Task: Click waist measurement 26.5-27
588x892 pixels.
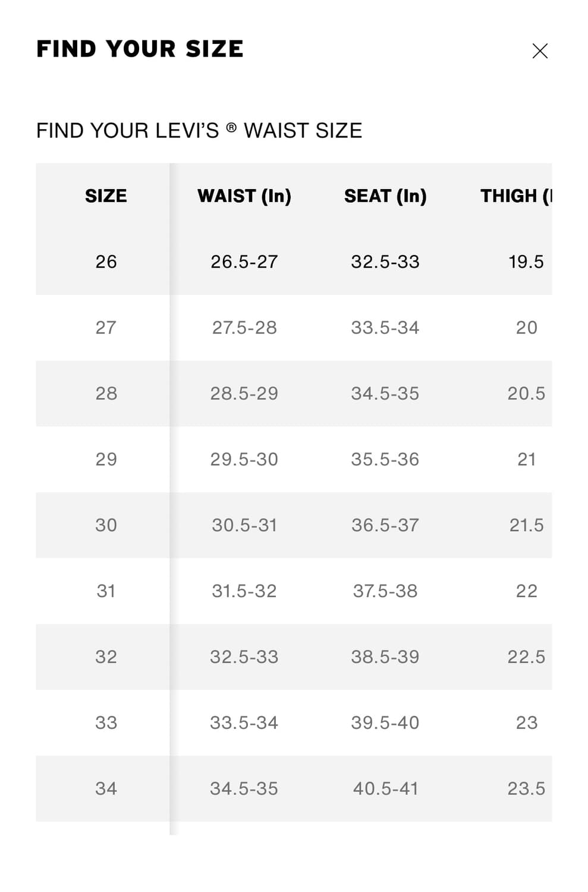Action: tap(244, 262)
